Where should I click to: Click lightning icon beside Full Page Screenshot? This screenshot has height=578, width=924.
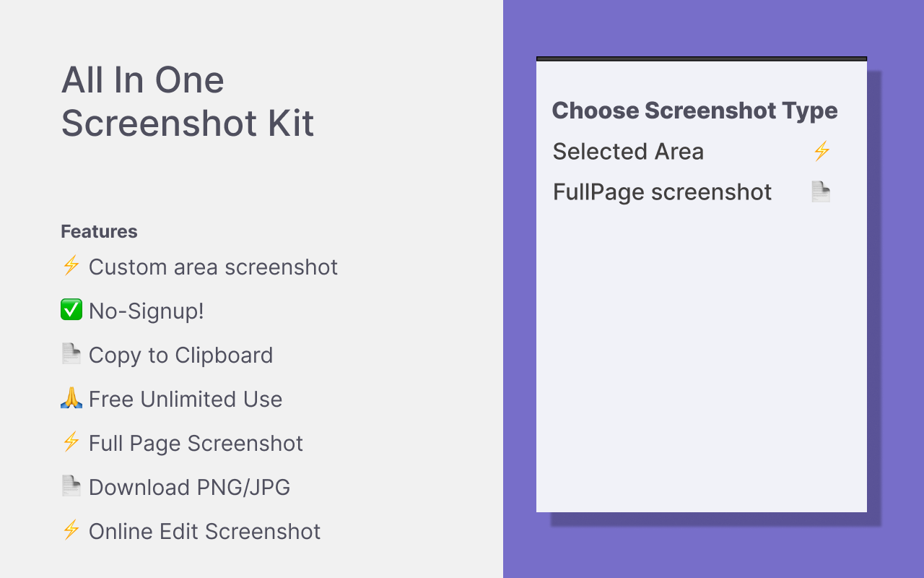(71, 442)
